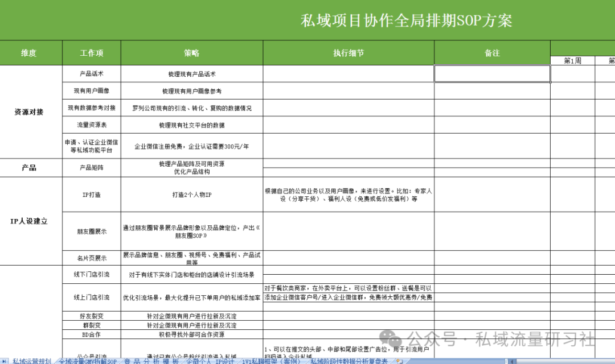
Task: Open the 全域流量GMV拆解SOP sheet tab
Action: (x=88, y=361)
